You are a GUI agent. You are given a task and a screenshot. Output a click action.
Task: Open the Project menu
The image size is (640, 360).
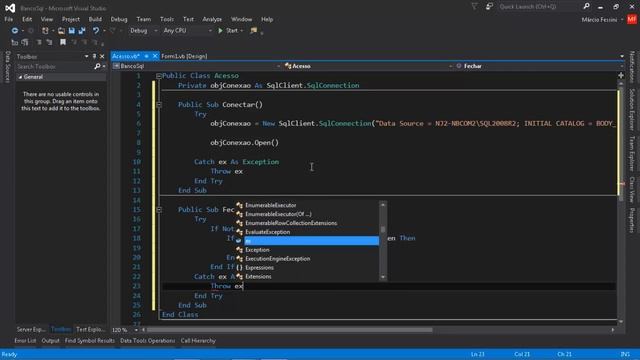click(71, 19)
